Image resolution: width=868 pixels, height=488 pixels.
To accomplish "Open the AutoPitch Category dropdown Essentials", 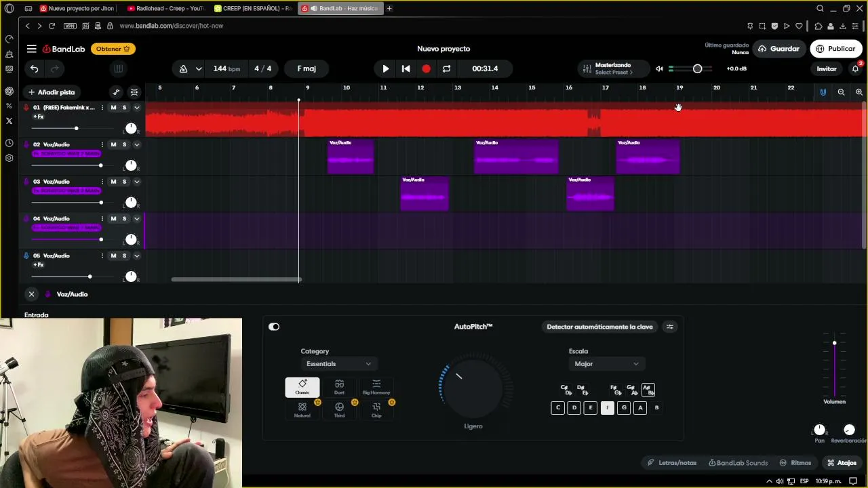I will click(338, 364).
